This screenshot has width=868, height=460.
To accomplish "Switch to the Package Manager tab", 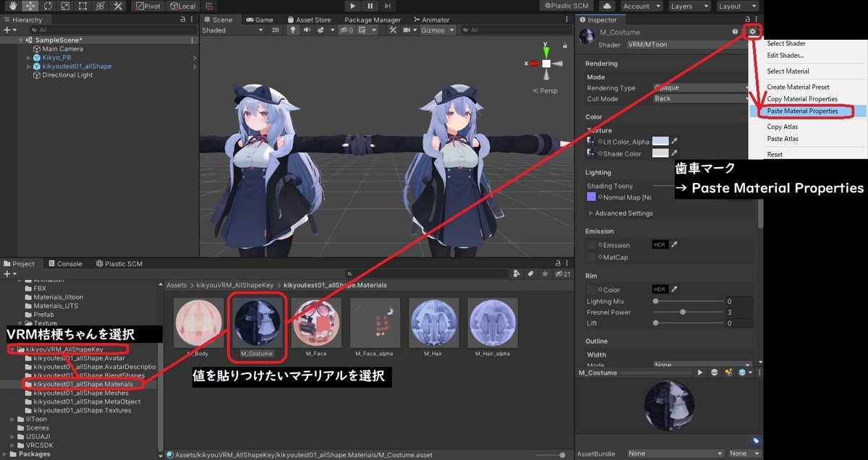I will point(373,20).
